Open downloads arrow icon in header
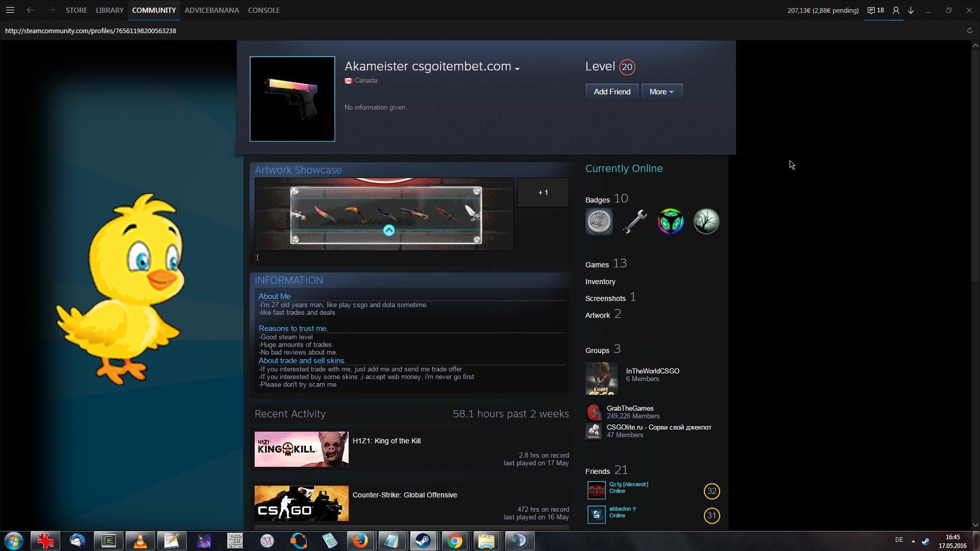Image resolution: width=980 pixels, height=551 pixels. [x=911, y=10]
